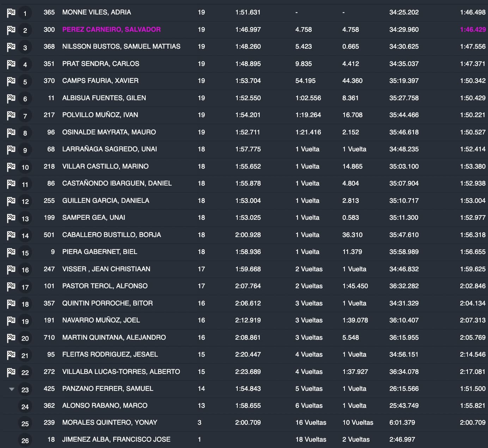Click the finish flag beside Perez Carneiro
This screenshot has height=448, width=488.
coord(11,30)
